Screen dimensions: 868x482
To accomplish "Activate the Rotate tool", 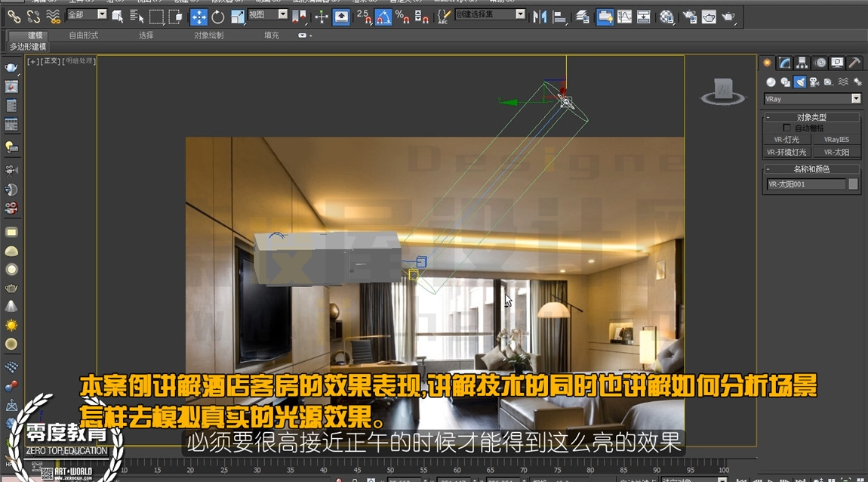I will [x=217, y=17].
